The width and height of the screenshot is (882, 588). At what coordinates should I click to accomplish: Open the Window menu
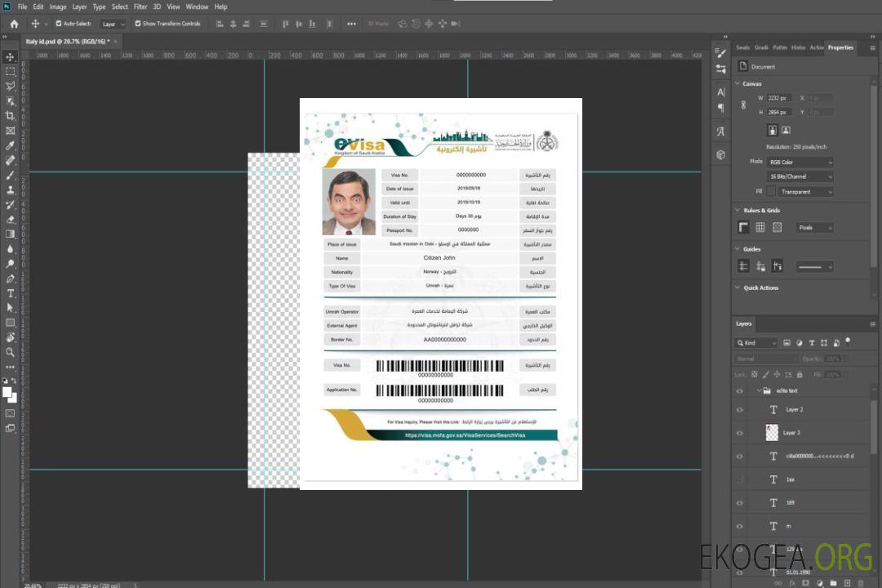point(197,7)
